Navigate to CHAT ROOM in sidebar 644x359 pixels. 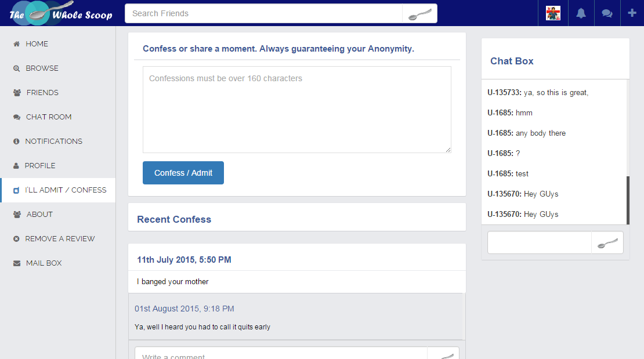tap(49, 117)
